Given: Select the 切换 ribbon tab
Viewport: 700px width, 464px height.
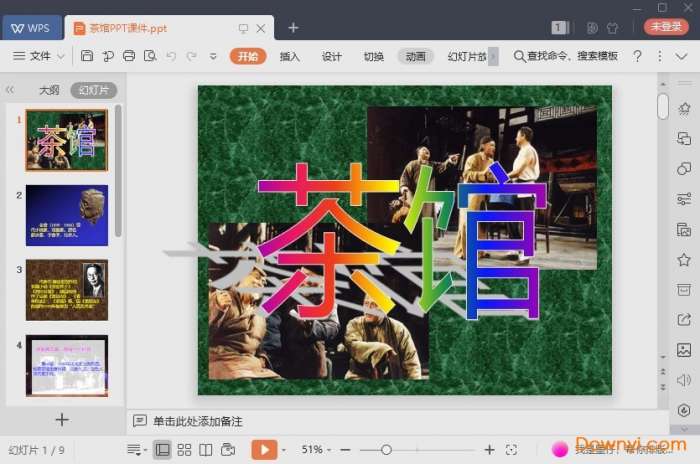Looking at the screenshot, I should (x=374, y=56).
